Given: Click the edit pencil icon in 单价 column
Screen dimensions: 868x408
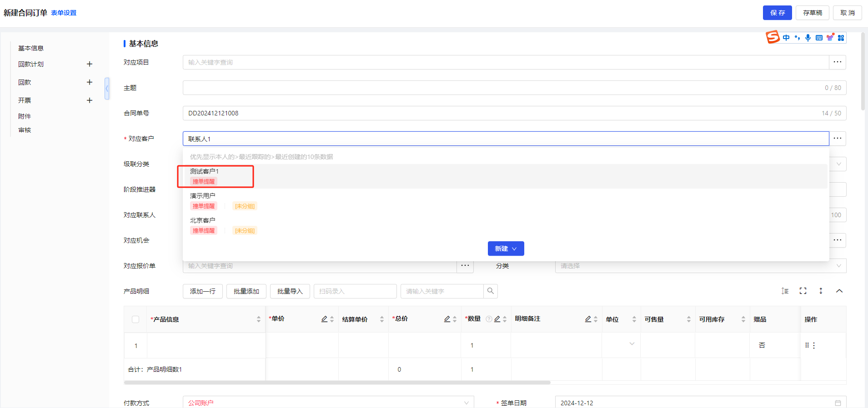Looking at the screenshot, I should (x=324, y=319).
